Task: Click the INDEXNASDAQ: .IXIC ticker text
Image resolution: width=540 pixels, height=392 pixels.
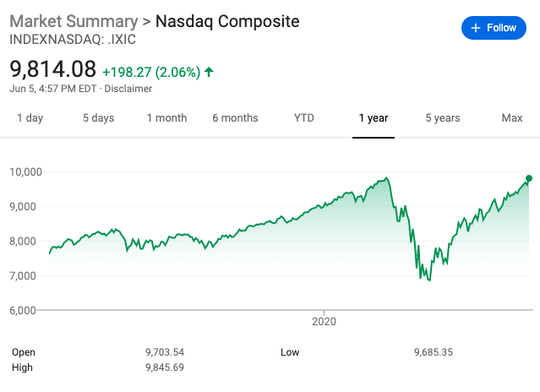Action: pyautogui.click(x=72, y=39)
